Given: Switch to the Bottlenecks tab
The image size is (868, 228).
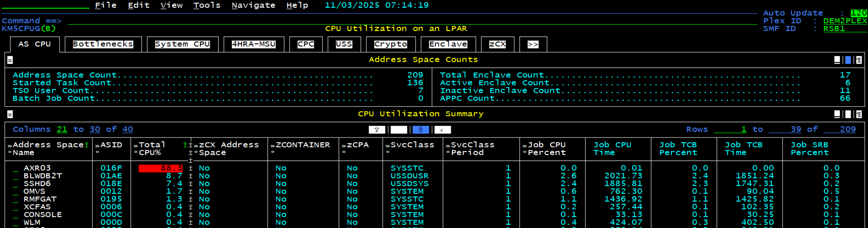Looking at the screenshot, I should coord(103,44).
